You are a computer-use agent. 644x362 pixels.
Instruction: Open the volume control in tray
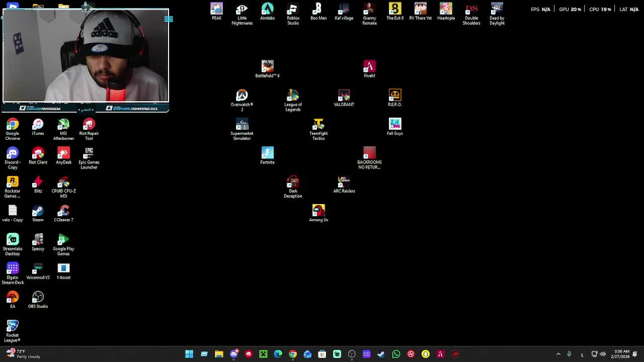click(x=603, y=354)
